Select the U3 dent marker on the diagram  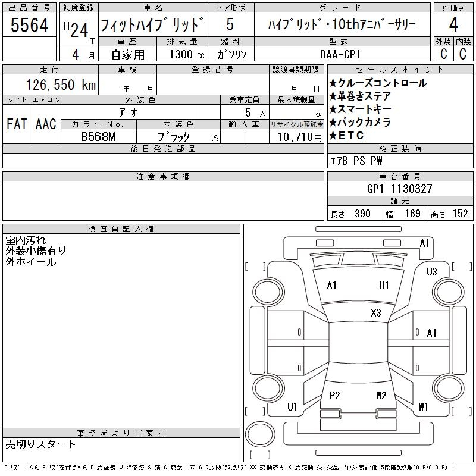[x=431, y=272]
